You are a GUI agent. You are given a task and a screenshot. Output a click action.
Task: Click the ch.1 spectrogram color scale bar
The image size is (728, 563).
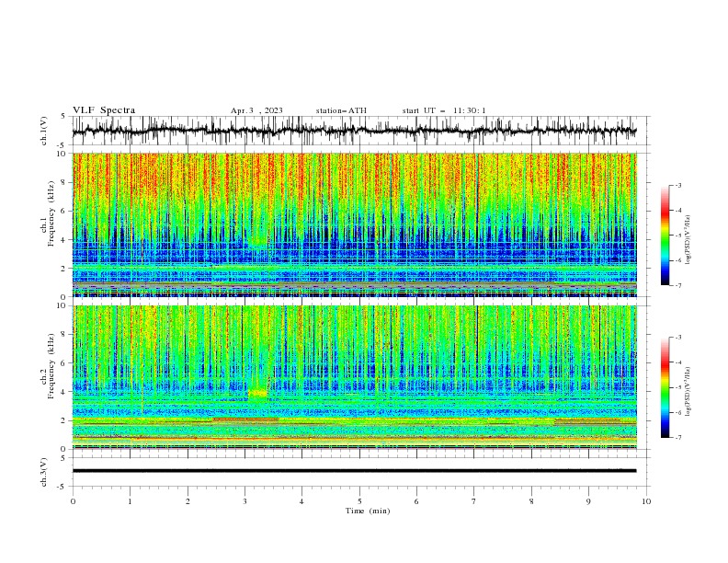coord(665,236)
